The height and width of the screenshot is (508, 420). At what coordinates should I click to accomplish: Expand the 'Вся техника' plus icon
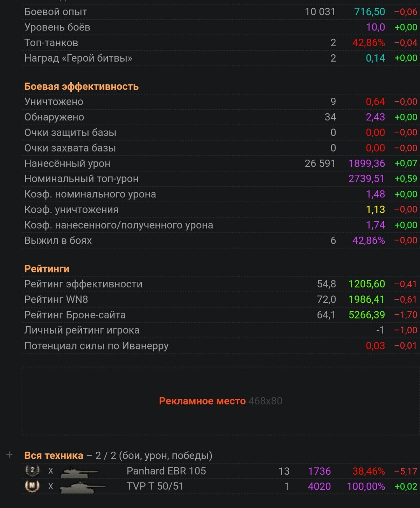pyautogui.click(x=9, y=455)
